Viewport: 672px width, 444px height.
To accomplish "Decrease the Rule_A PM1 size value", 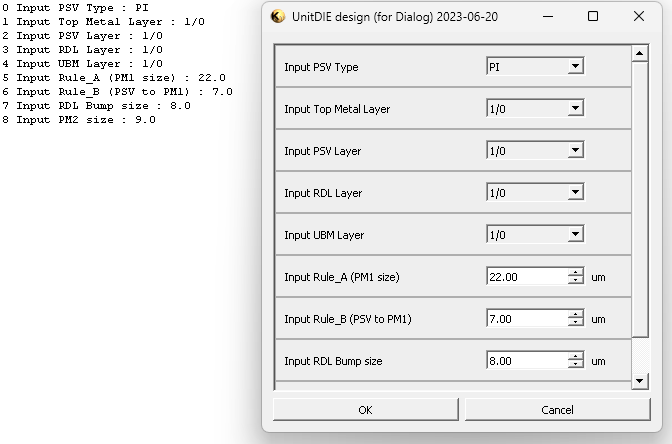I will point(575,281).
